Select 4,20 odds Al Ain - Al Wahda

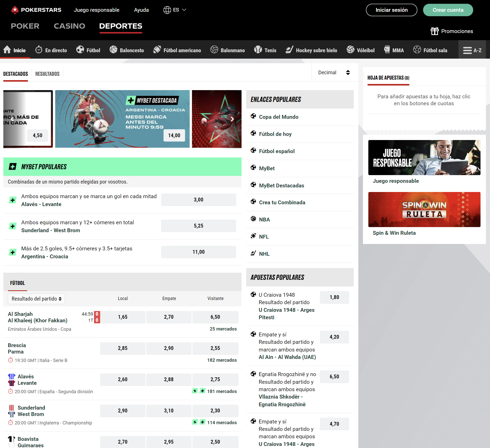(x=334, y=337)
